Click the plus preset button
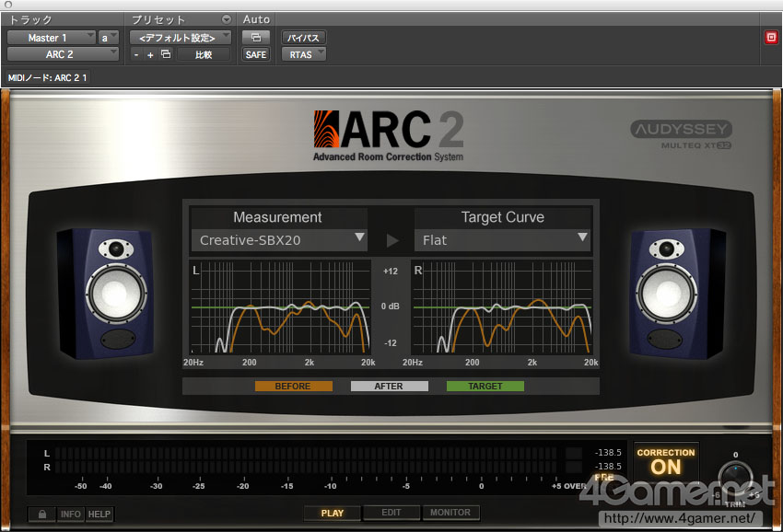Viewport: 783px width, 532px height. (x=150, y=54)
